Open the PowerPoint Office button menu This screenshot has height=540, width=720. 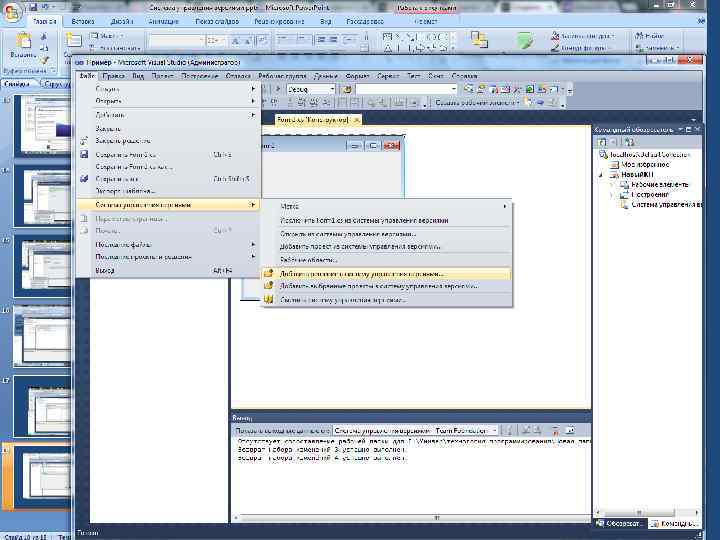(12, 12)
